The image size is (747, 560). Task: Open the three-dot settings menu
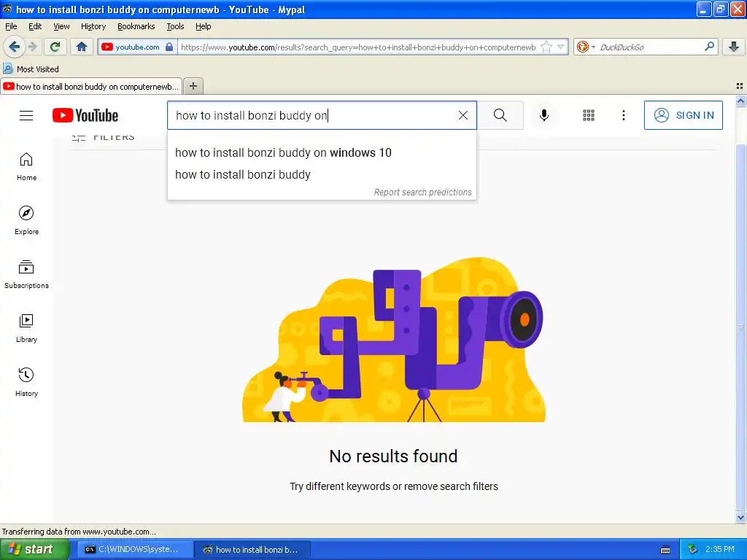pos(624,115)
